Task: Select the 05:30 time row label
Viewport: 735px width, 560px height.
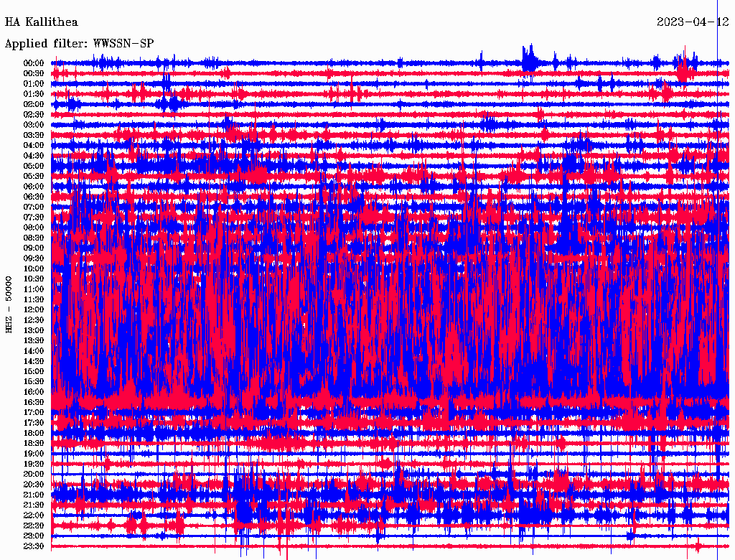Action: coord(34,176)
